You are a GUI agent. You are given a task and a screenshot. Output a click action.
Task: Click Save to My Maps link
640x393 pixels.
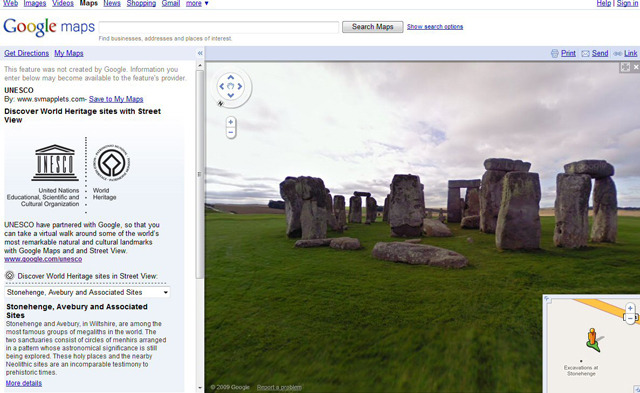[x=116, y=99]
